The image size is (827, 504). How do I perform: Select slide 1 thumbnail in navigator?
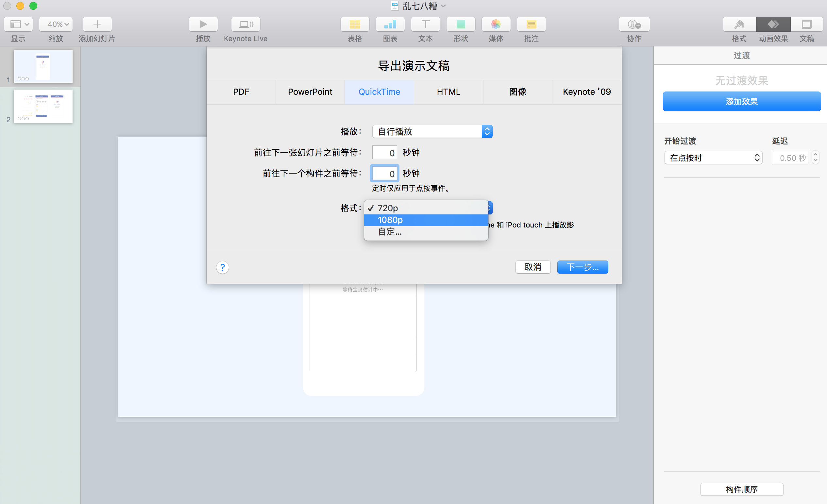pos(43,66)
